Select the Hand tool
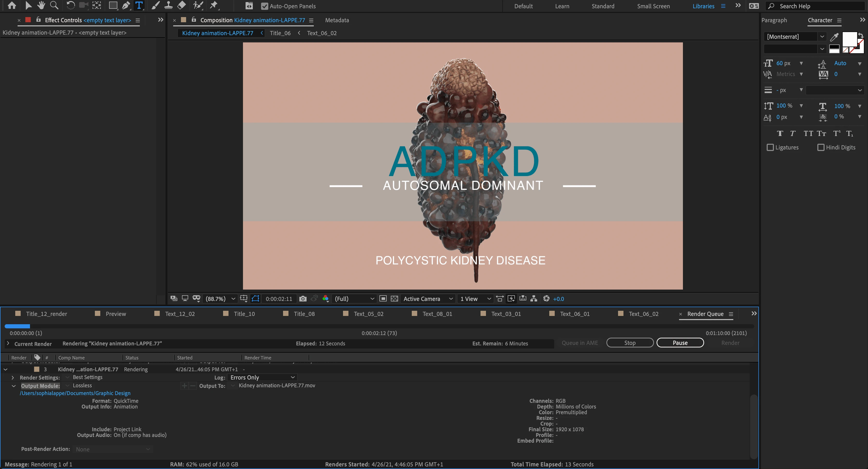 pyautogui.click(x=41, y=5)
